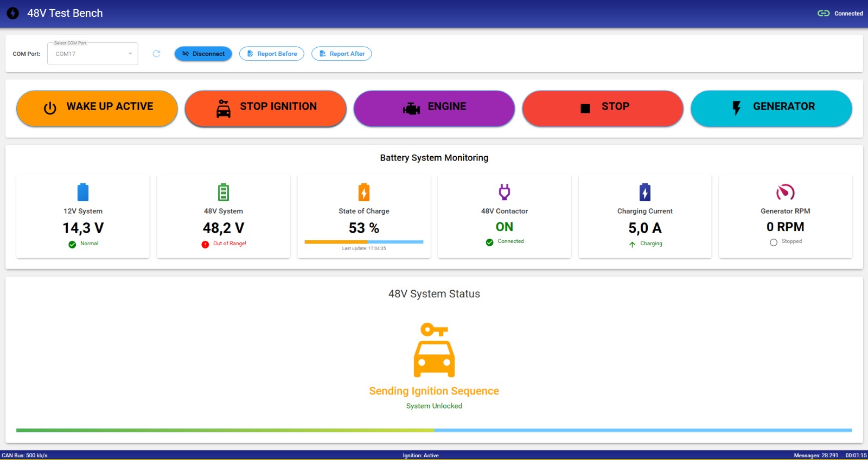This screenshot has height=460, width=868.
Task: Open the Report Before link
Action: 272,54
